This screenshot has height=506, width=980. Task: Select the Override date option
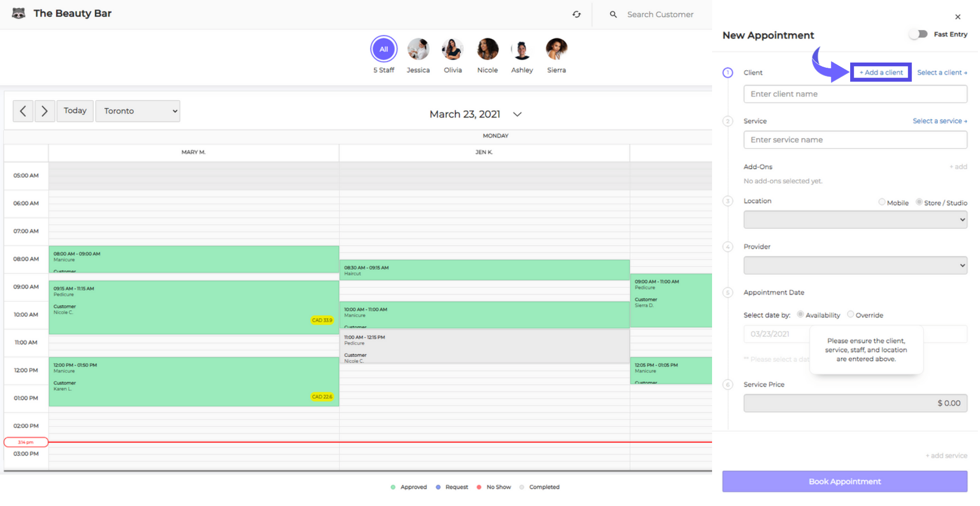click(851, 314)
